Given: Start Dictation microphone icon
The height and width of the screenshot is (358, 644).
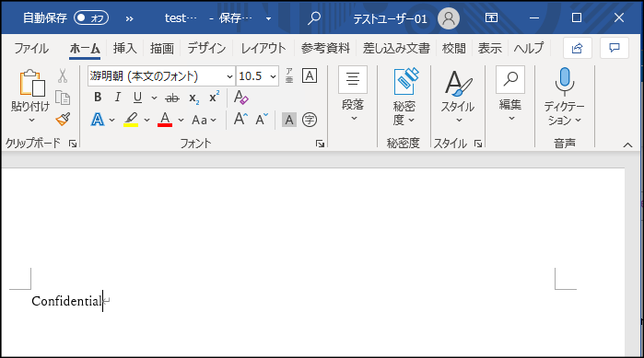Looking at the screenshot, I should [x=565, y=81].
